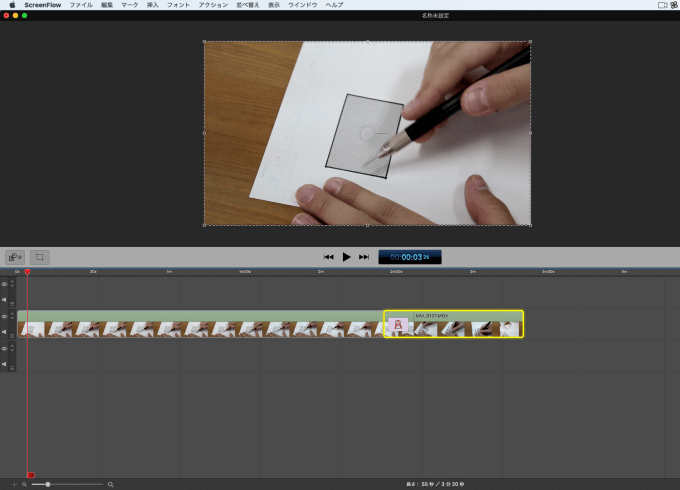Hide the video clip track with its eye icon
Image resolution: width=680 pixels, height=490 pixels.
pyautogui.click(x=4, y=317)
